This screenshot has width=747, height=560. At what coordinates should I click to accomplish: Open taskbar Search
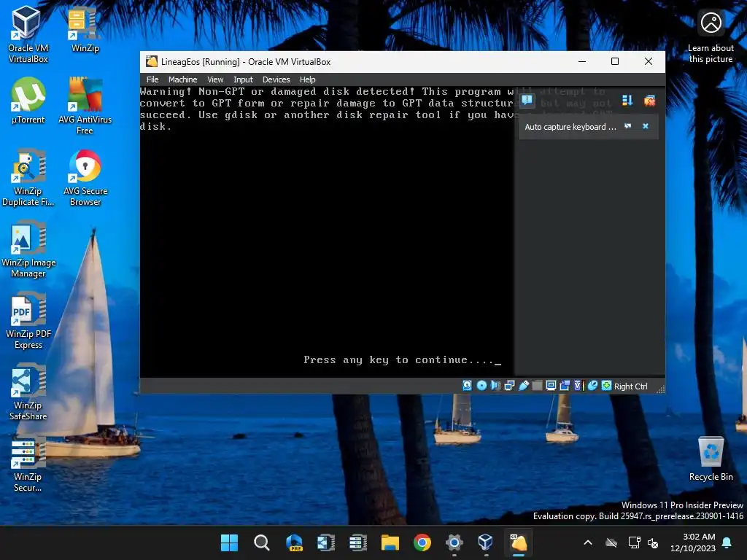click(262, 542)
